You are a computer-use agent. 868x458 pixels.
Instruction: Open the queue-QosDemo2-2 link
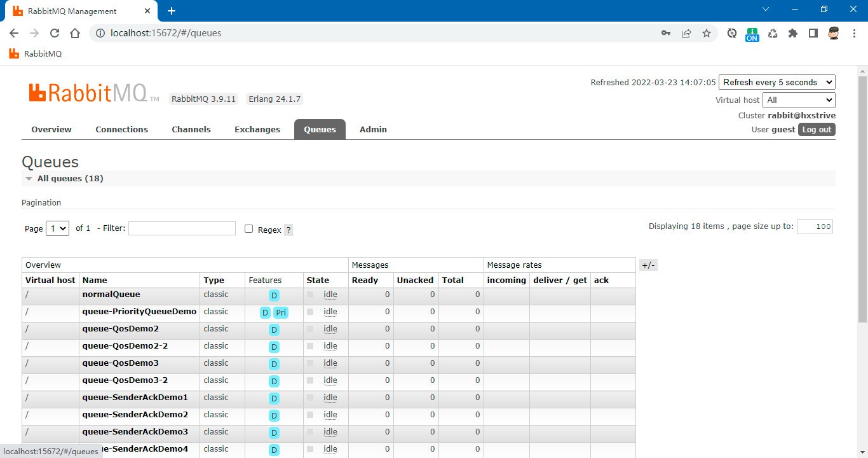point(125,346)
